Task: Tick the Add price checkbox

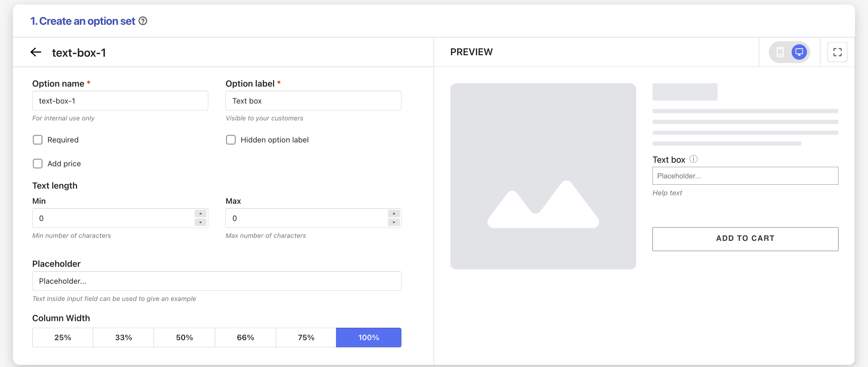Action: click(x=38, y=164)
